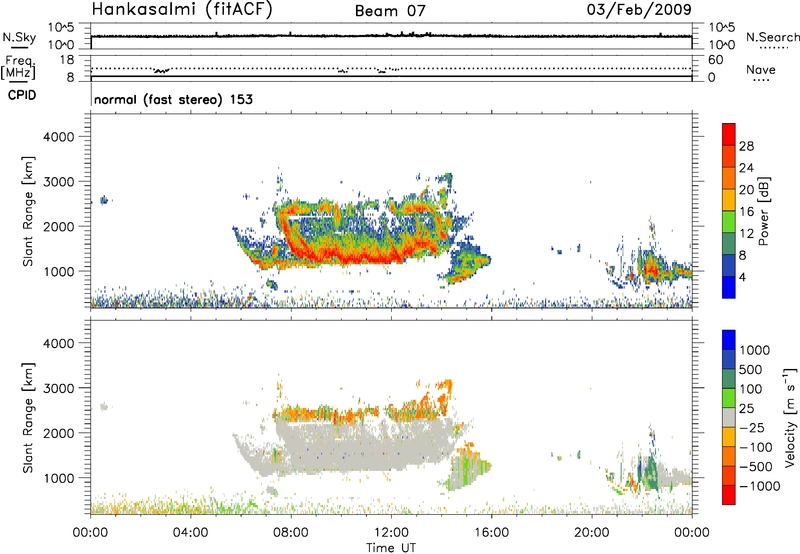
Task: Click the 'N.Sky' legend label
Action: click(19, 37)
